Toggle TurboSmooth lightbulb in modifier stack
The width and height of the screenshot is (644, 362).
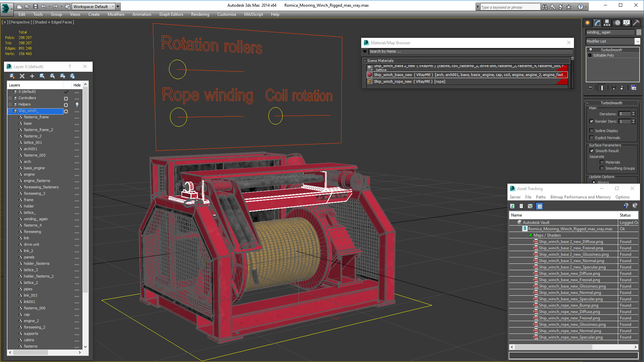tap(591, 50)
